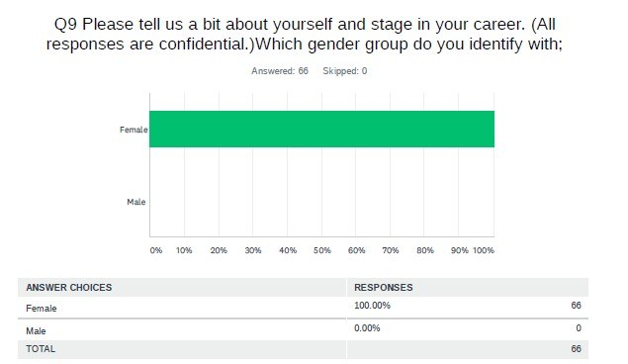Select the Male axis label

click(136, 202)
